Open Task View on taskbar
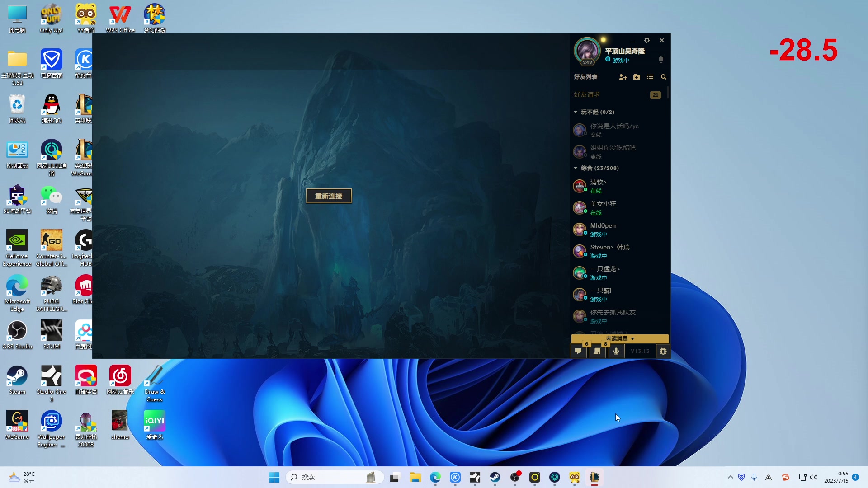The height and width of the screenshot is (488, 868). pyautogui.click(x=395, y=477)
